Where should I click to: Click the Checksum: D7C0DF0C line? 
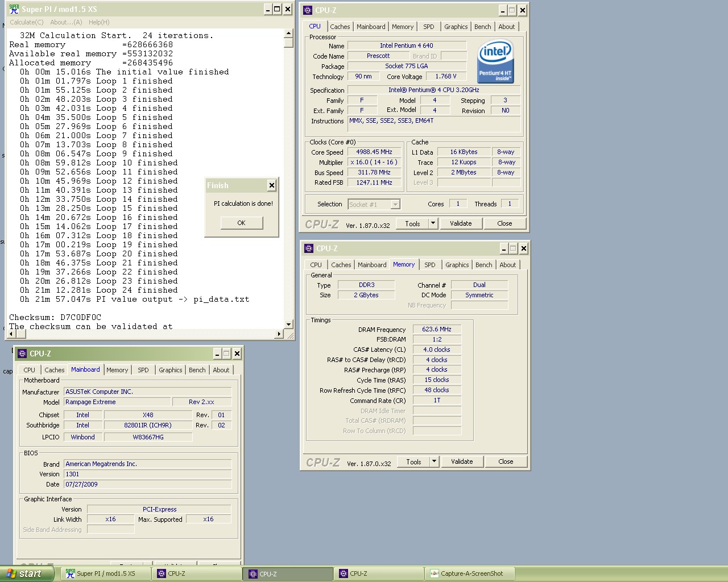55,317
